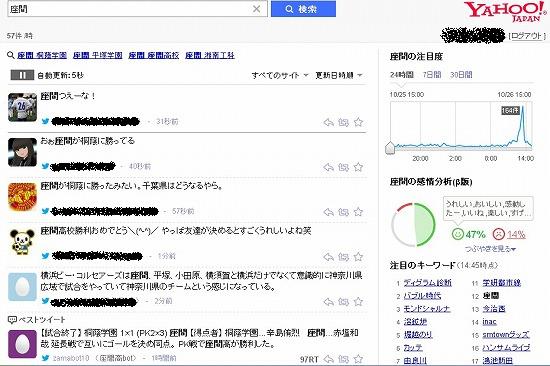The height and width of the screenshot is (366, 550).
Task: Open keyword 堀越のり ranked 5
Action: click(418, 335)
